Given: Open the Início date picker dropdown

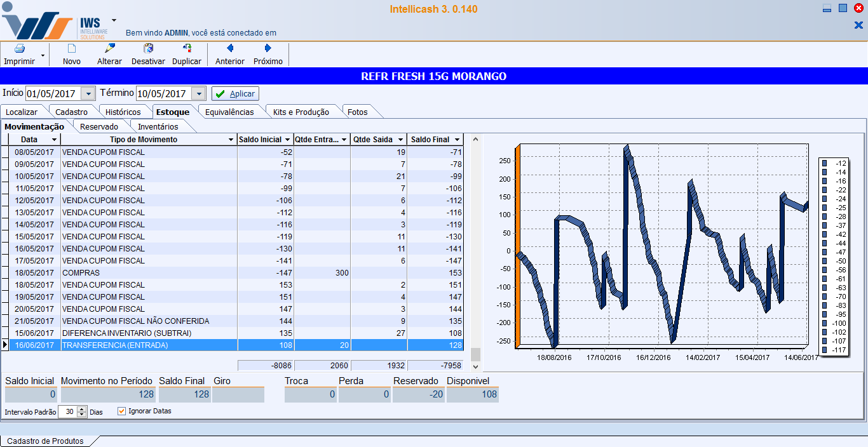Looking at the screenshot, I should (x=88, y=93).
